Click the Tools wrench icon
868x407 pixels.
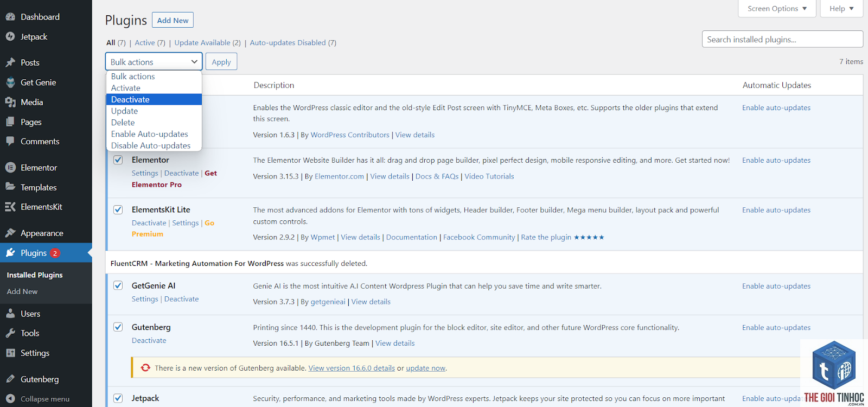tap(10, 333)
